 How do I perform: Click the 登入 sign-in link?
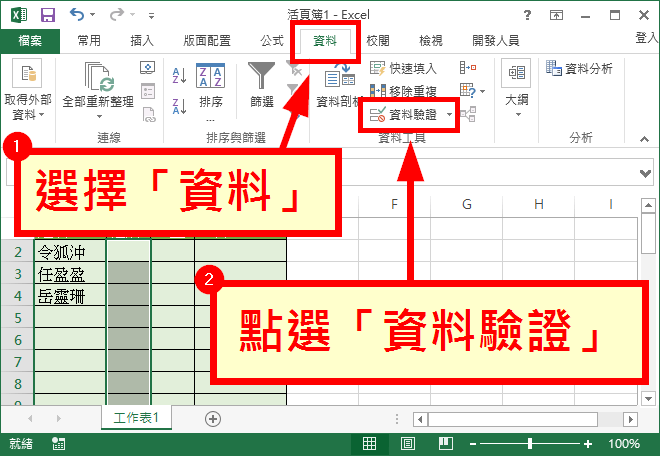point(647,38)
